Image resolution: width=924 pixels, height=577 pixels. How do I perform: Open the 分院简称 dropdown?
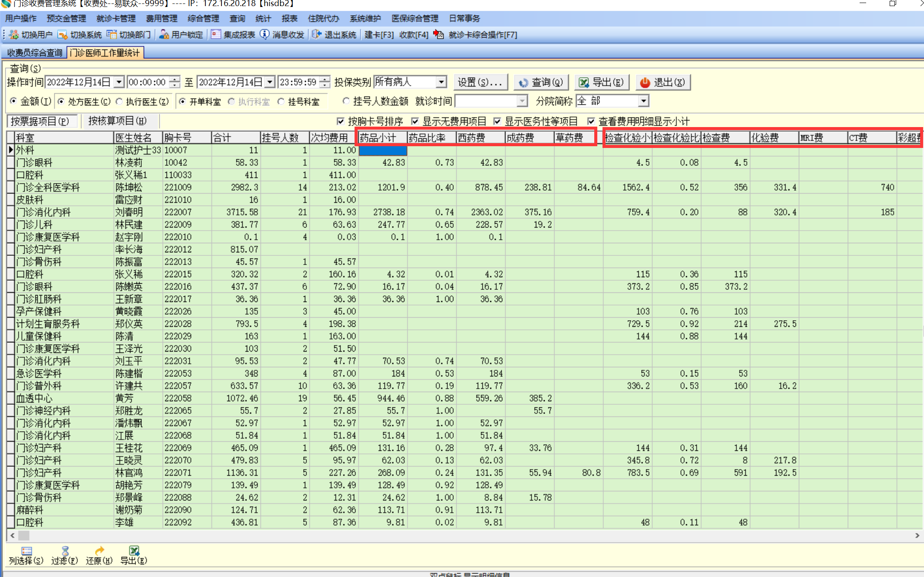(643, 101)
